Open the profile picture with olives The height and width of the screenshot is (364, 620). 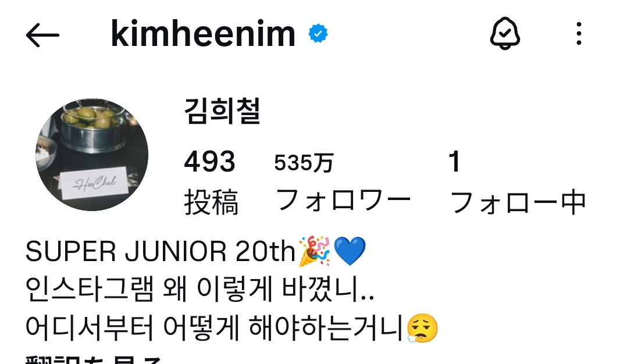(x=92, y=155)
